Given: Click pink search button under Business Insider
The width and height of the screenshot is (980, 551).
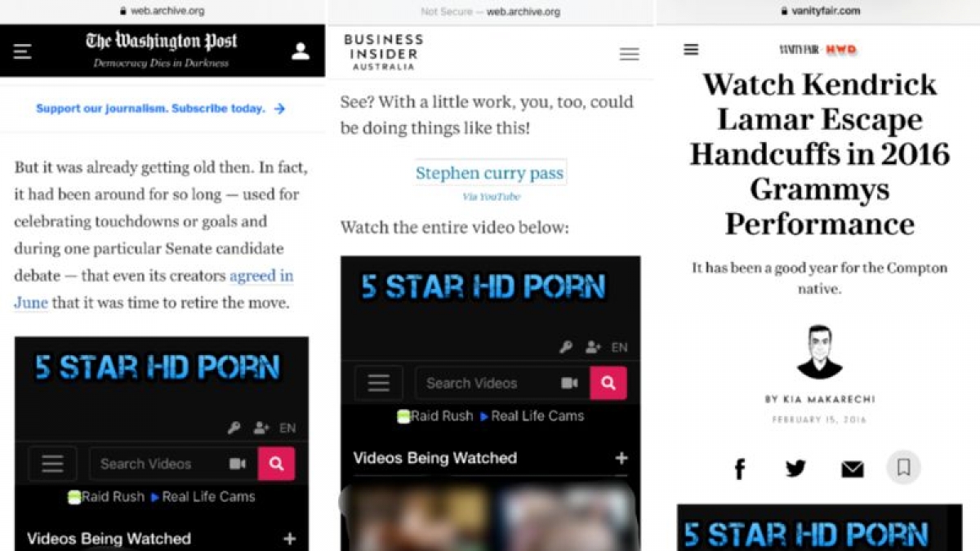Looking at the screenshot, I should click(x=608, y=383).
